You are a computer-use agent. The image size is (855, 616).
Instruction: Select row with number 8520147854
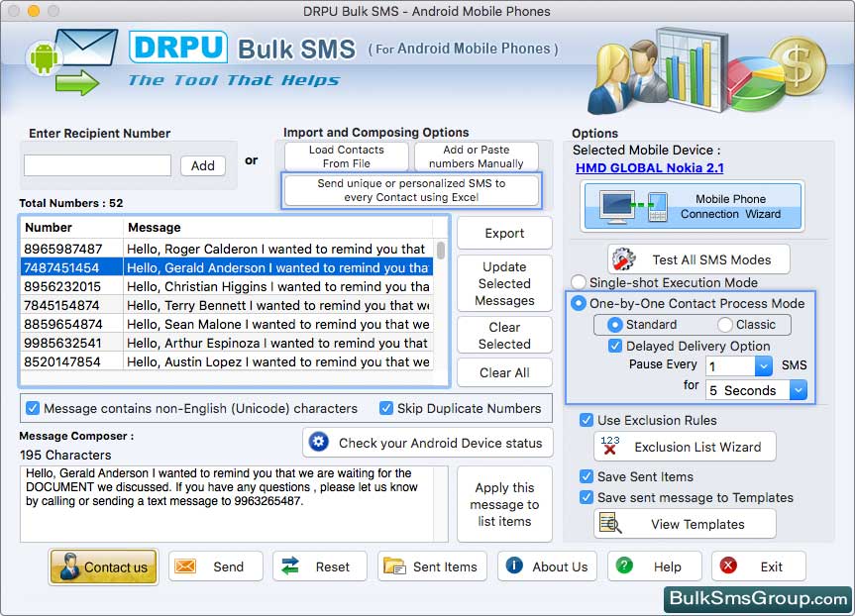[228, 361]
